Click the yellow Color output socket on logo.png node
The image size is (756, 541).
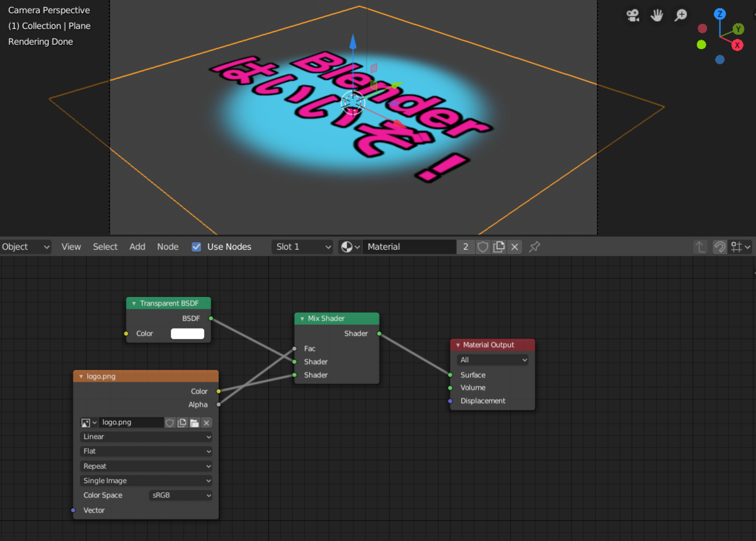219,391
